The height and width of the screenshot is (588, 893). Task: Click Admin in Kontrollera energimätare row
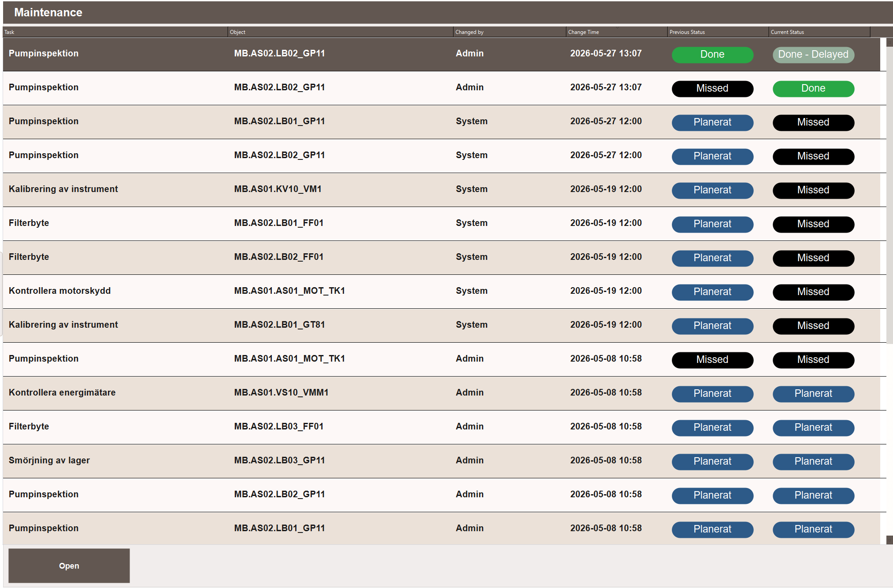pyautogui.click(x=470, y=392)
